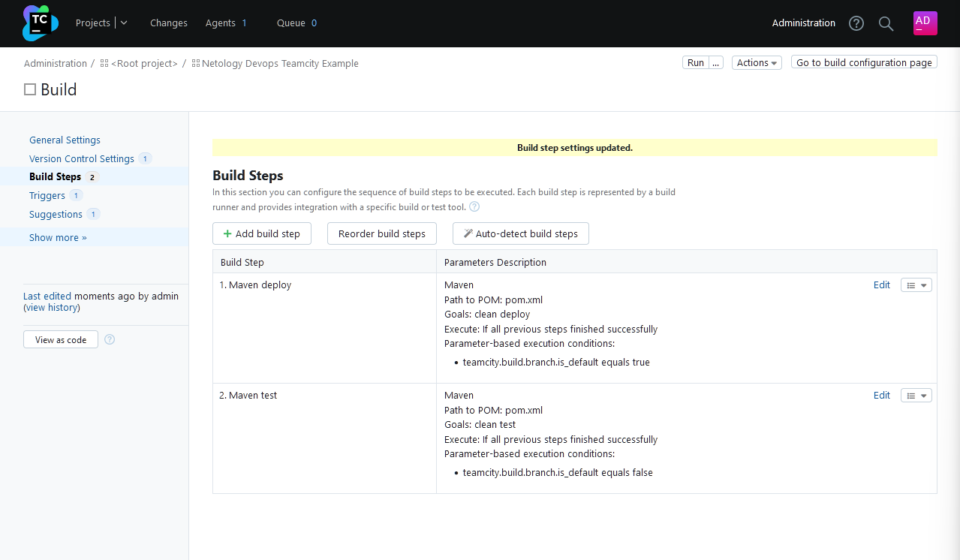
Task: Click the TeamCity logo icon
Action: click(x=39, y=23)
